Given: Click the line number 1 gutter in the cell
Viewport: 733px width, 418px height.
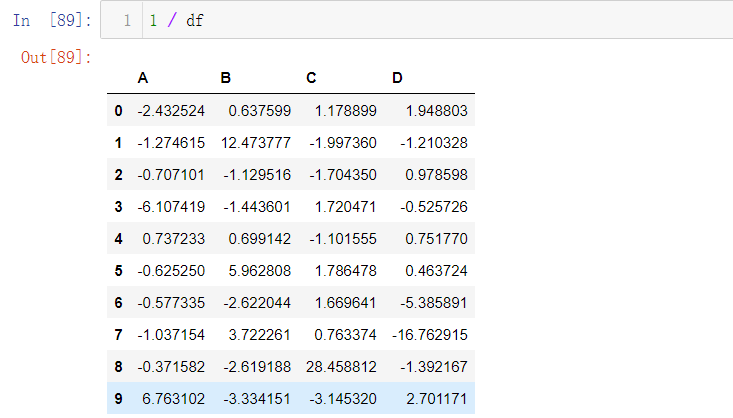Looking at the screenshot, I should 127,21.
